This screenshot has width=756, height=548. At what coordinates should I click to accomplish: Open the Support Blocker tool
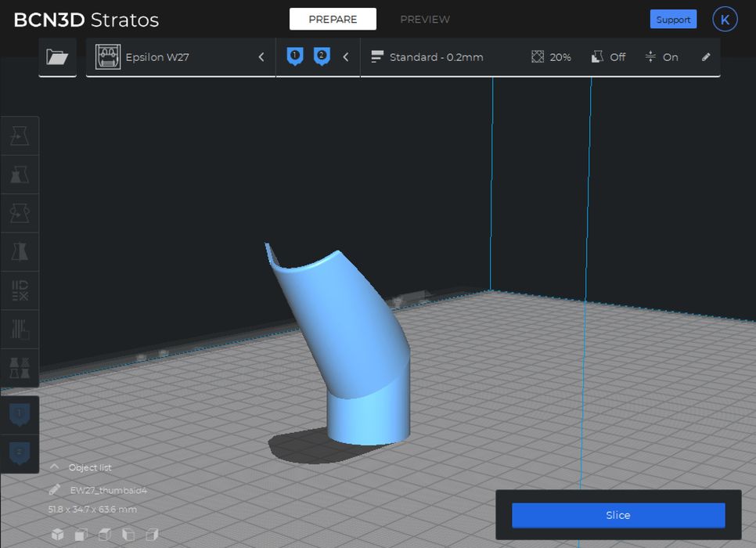[20, 329]
